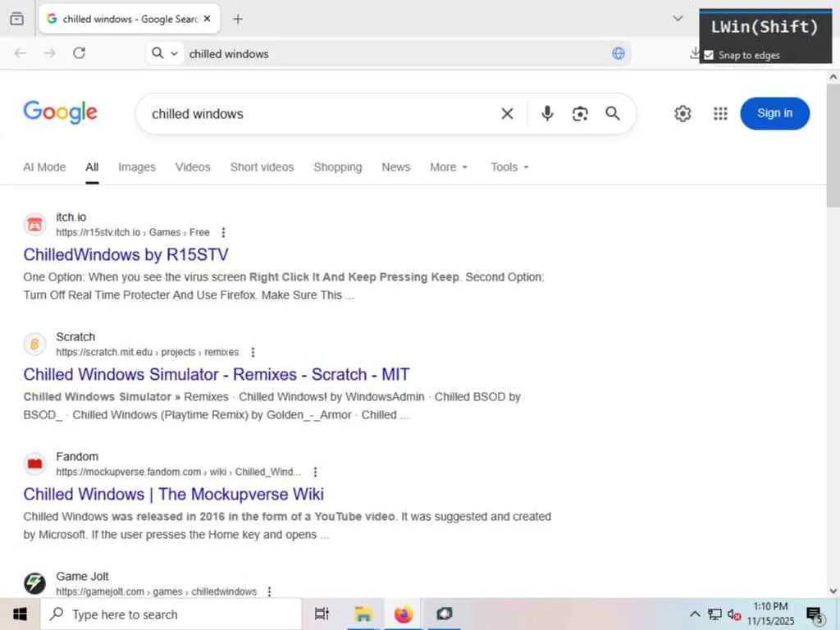Open more options for Game Jolt result
Image resolution: width=840 pixels, height=630 pixels.
(269, 591)
